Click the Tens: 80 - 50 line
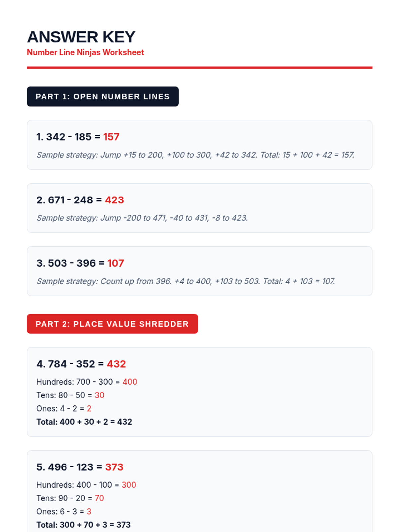 70,395
